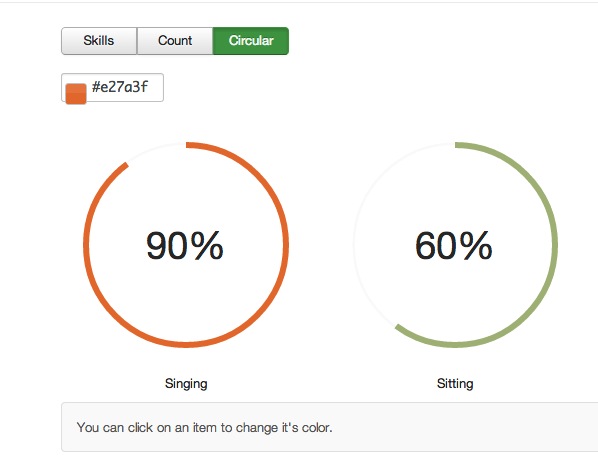Viewport: 598px width, 464px height.
Task: Click the top starting point of green arc
Action: click(x=458, y=145)
